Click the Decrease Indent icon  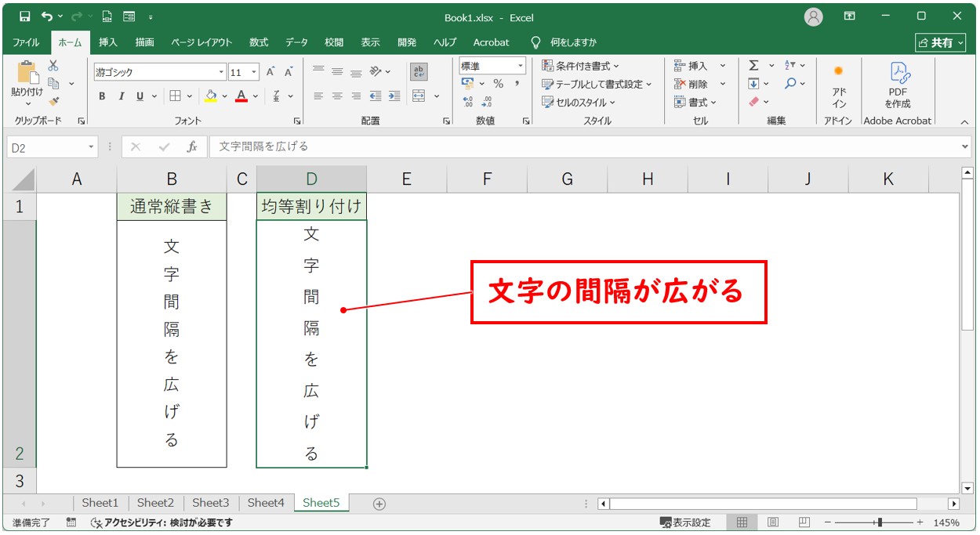[x=376, y=96]
